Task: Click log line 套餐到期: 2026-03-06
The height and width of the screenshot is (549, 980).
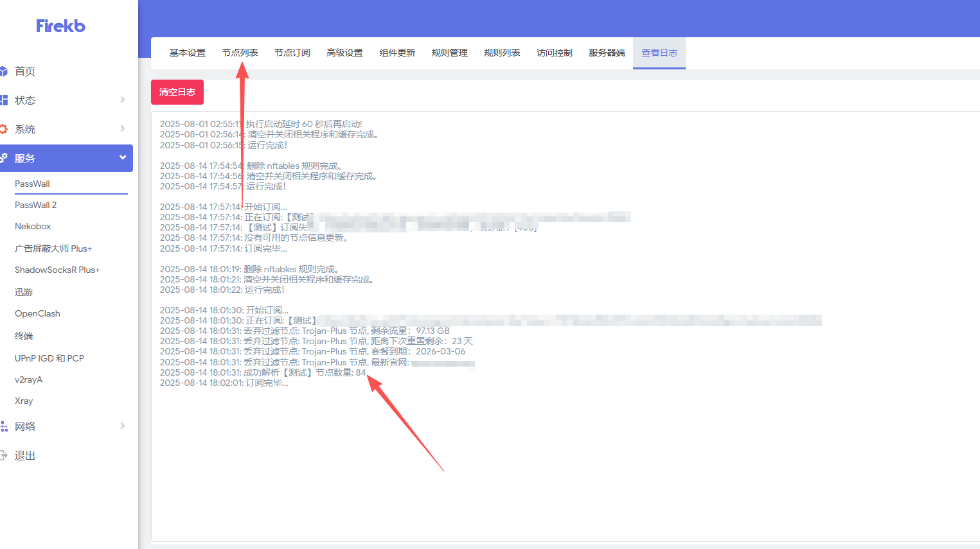Action: tap(312, 351)
